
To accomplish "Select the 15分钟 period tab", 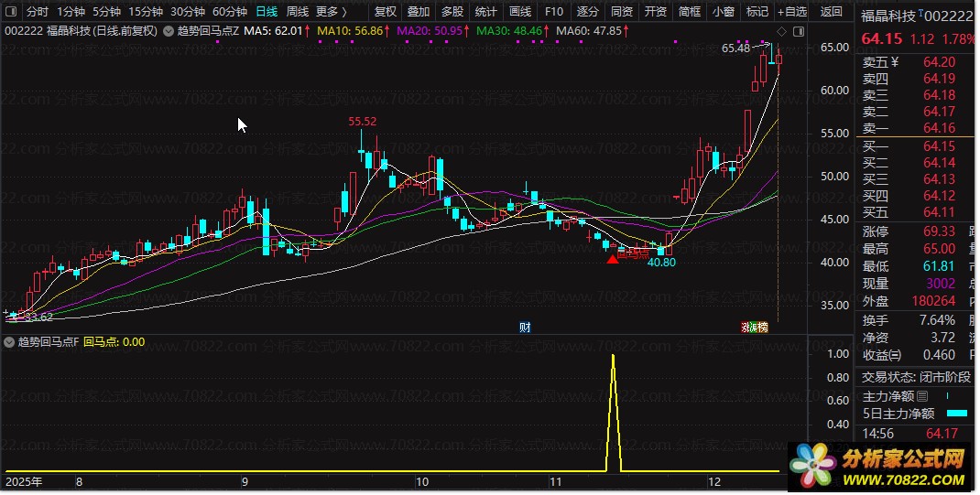I will pyautogui.click(x=145, y=11).
